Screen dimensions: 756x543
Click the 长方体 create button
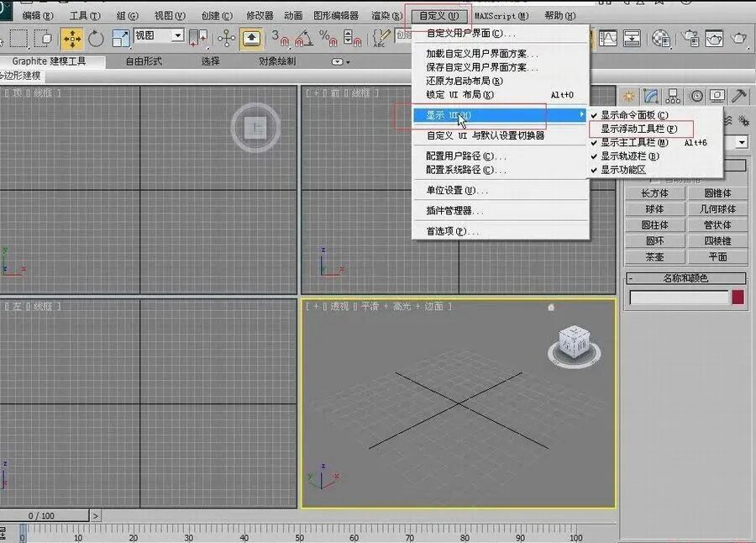point(654,193)
